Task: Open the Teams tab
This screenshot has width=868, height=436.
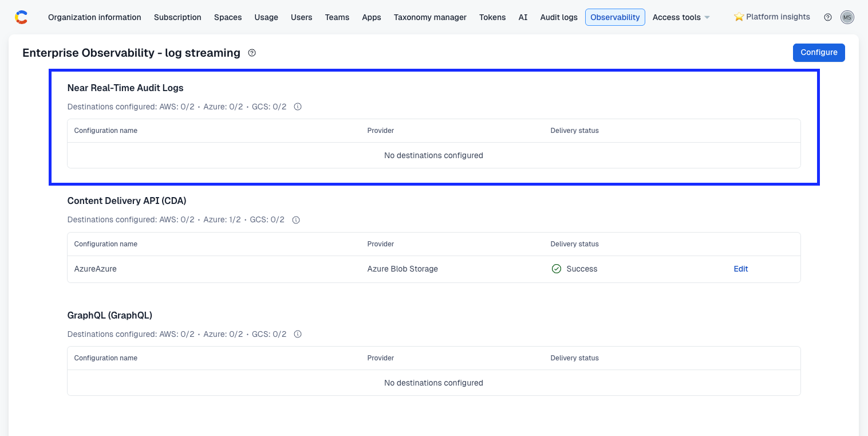Action: (x=337, y=17)
